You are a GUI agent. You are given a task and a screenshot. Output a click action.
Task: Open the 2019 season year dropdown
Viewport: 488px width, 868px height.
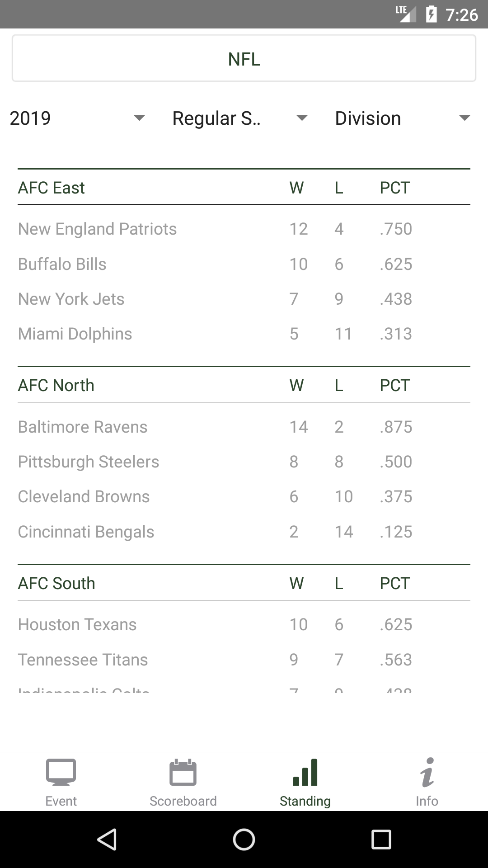click(77, 118)
